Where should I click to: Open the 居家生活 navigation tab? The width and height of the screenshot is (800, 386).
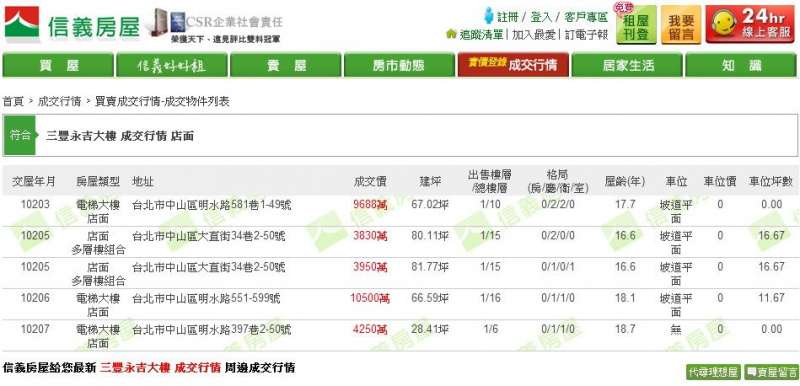pyautogui.click(x=627, y=65)
